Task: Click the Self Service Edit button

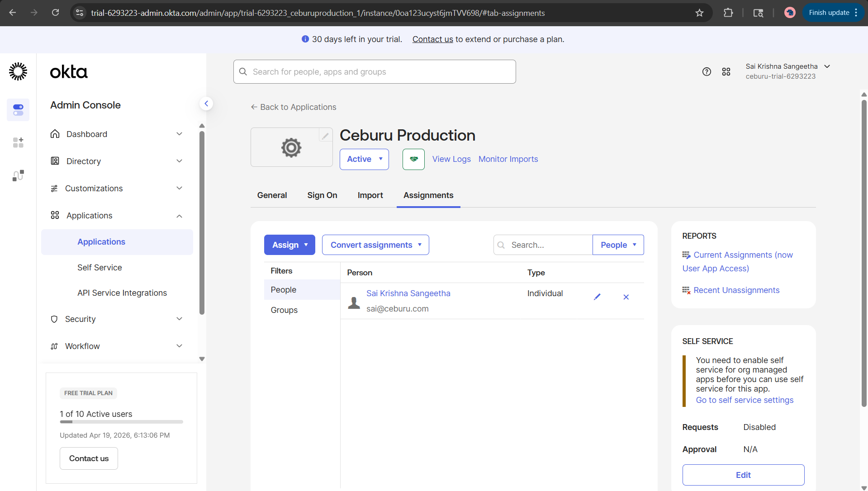Action: coord(743,475)
